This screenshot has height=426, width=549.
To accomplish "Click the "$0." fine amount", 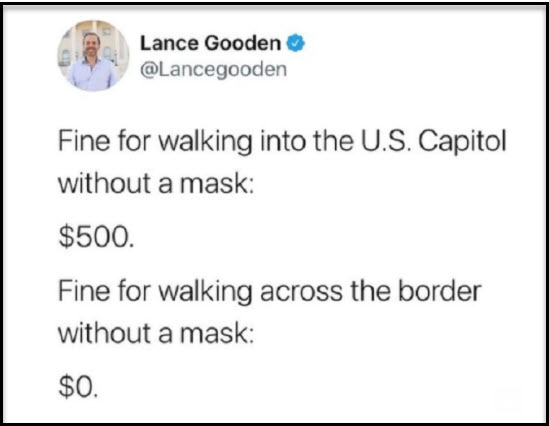I will point(78,386).
